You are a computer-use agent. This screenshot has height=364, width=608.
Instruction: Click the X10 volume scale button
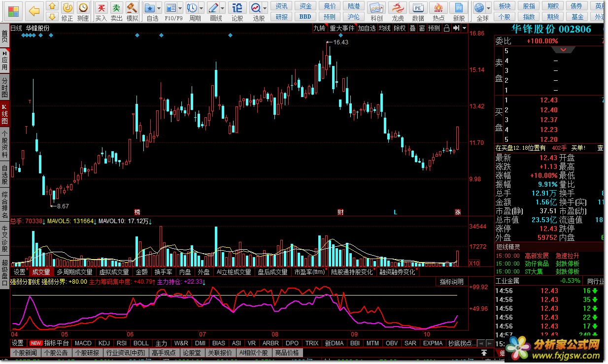(x=474, y=263)
